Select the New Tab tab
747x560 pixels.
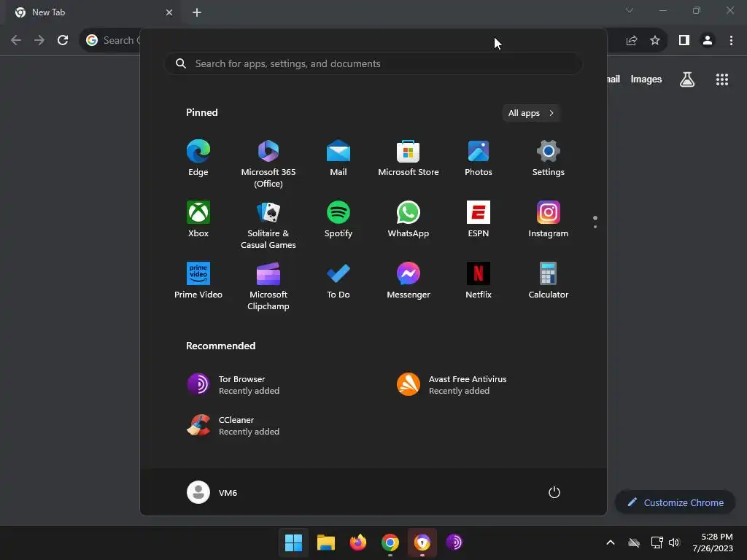click(x=94, y=12)
